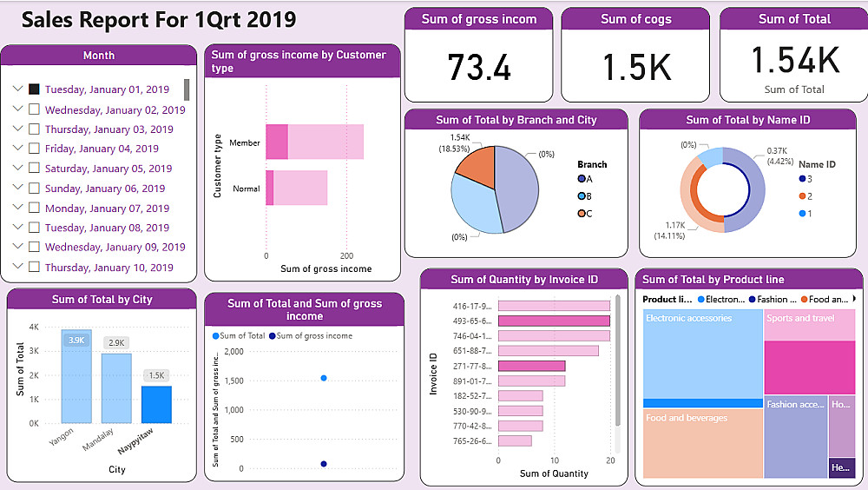
Task: Uncheck Tuesday, January 01, 2019 checkbox
Action: (x=34, y=89)
